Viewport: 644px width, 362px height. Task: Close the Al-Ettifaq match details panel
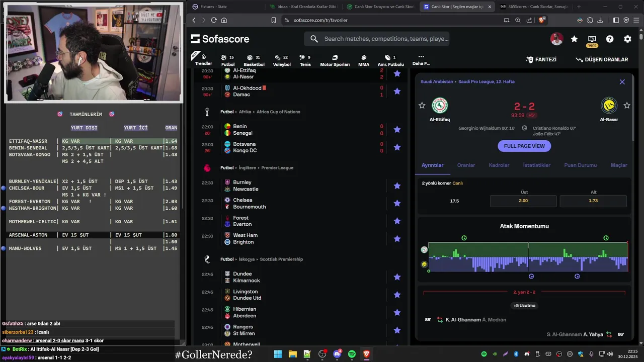(x=622, y=81)
